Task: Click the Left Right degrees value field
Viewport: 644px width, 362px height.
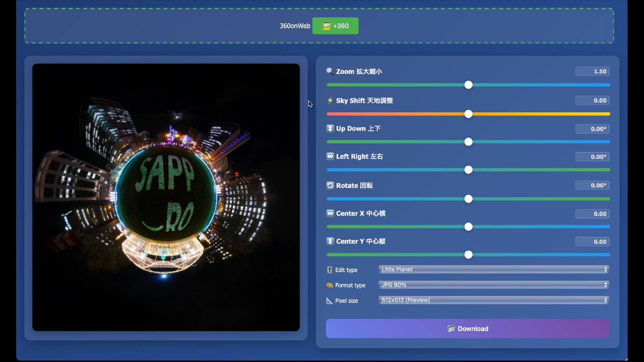Action: coord(592,157)
